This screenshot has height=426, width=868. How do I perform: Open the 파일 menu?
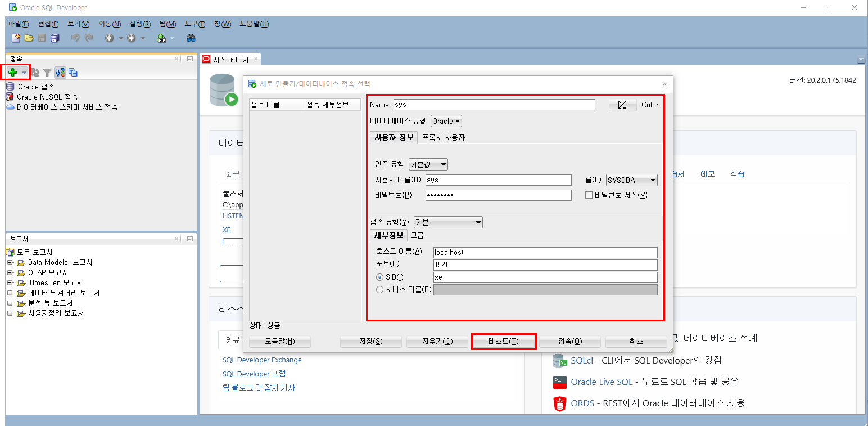tap(19, 24)
